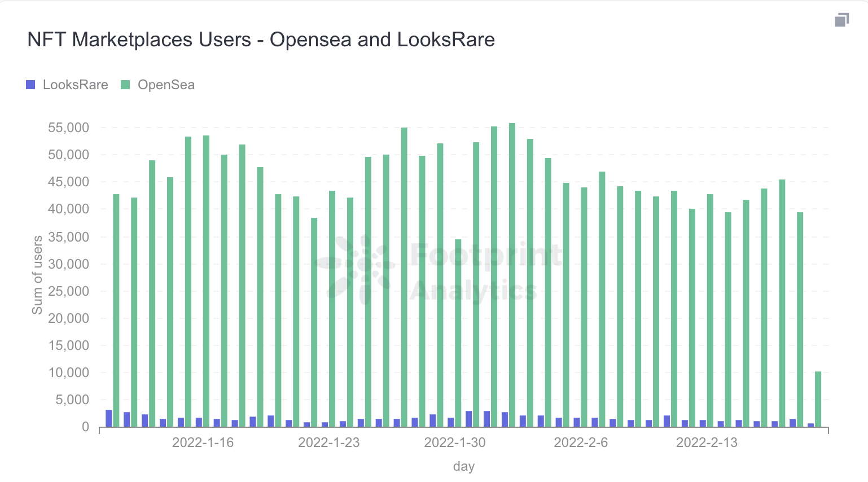
Task: Select the 55,000 y-axis tick label
Action: pos(69,128)
